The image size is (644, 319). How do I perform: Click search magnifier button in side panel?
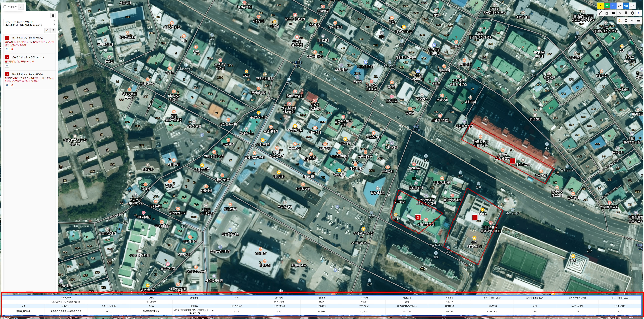pyautogui.click(x=53, y=30)
